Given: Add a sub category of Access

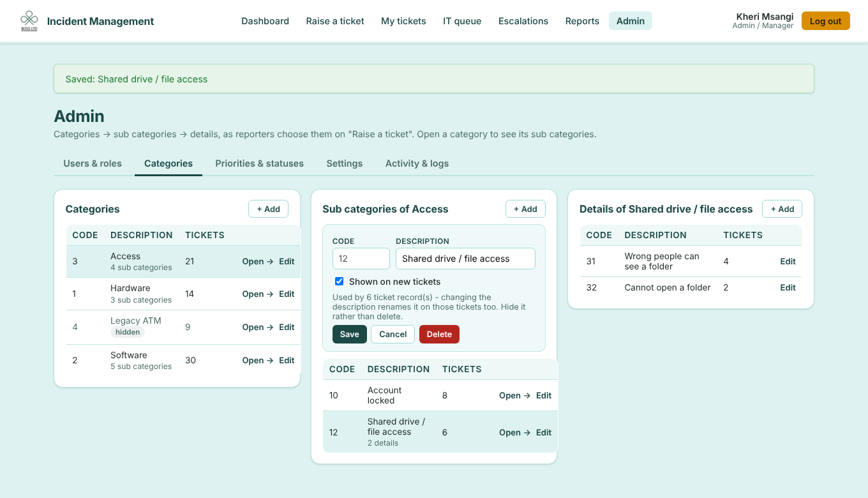Looking at the screenshot, I should (525, 209).
